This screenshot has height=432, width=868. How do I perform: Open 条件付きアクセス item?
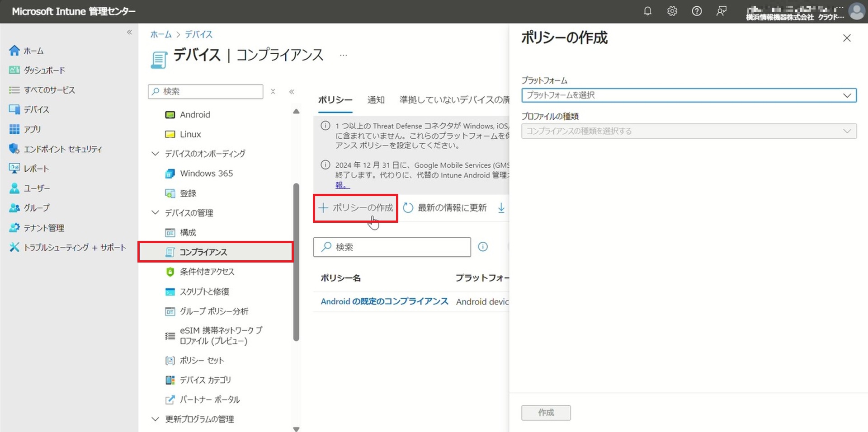coord(200,272)
